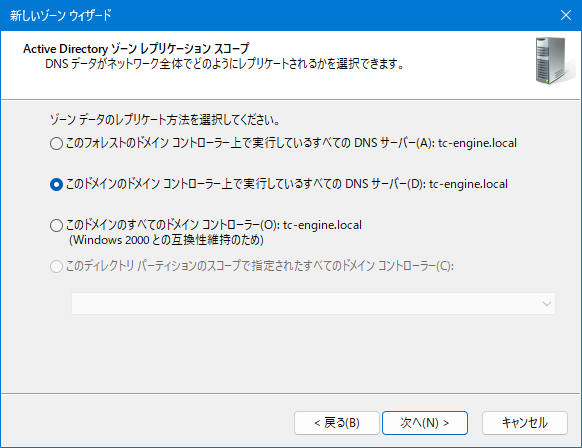Screen dimensions: 582x448
Task: Click the このディレクトリ パーティション option label text
Action: tap(260, 266)
